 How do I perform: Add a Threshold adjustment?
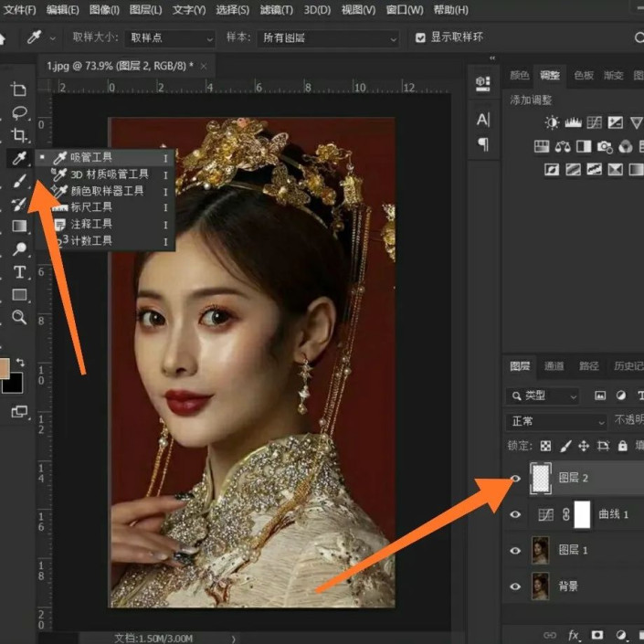click(x=594, y=169)
